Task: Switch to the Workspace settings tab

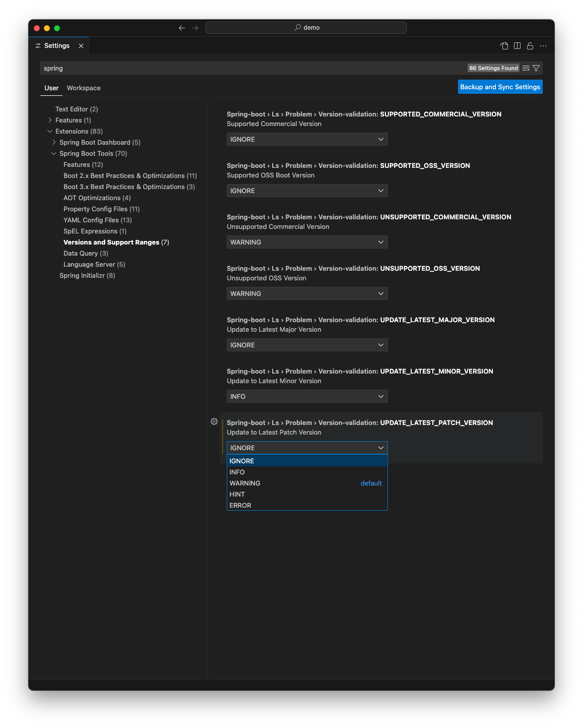Action: click(x=84, y=88)
